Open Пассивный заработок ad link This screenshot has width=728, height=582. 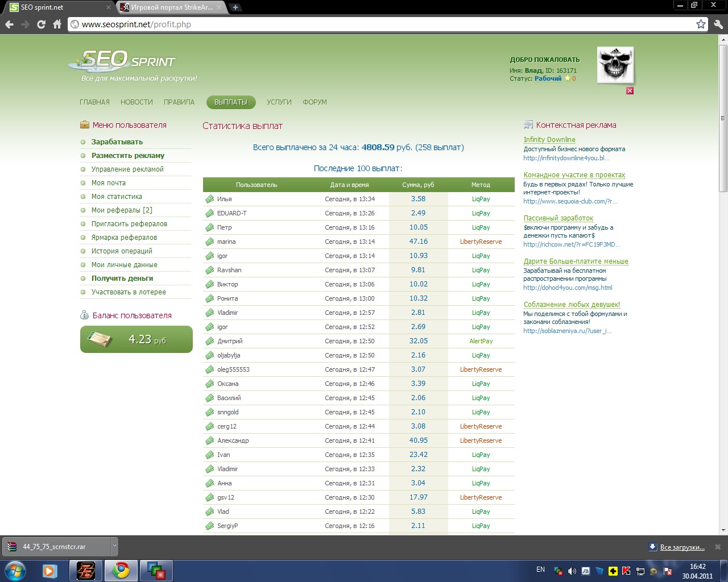point(559,218)
